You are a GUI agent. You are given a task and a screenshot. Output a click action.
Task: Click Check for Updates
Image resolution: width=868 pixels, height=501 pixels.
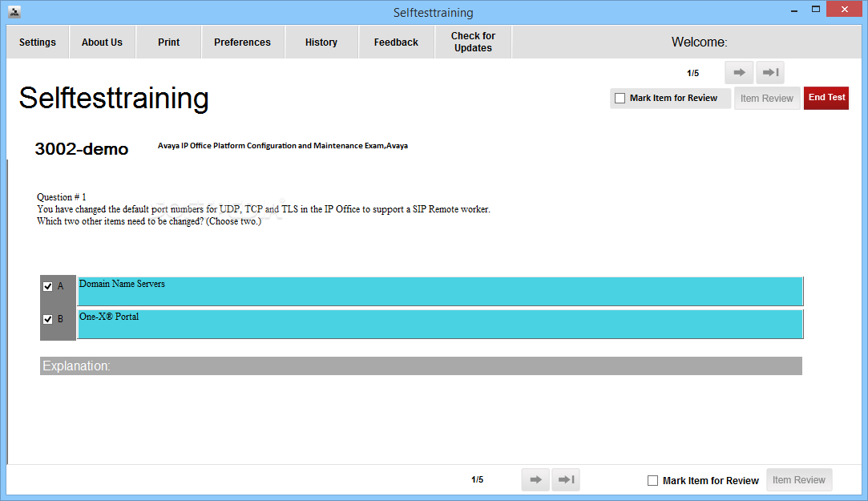tap(473, 42)
